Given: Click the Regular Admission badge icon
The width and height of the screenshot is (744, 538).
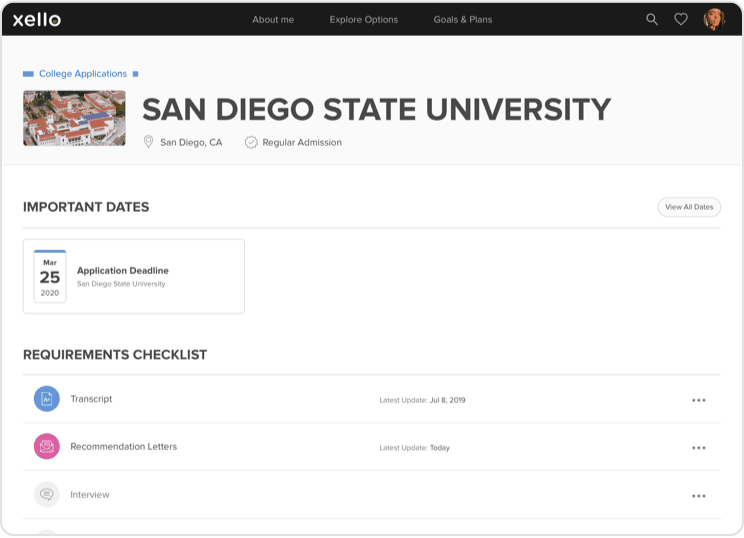Looking at the screenshot, I should point(251,142).
